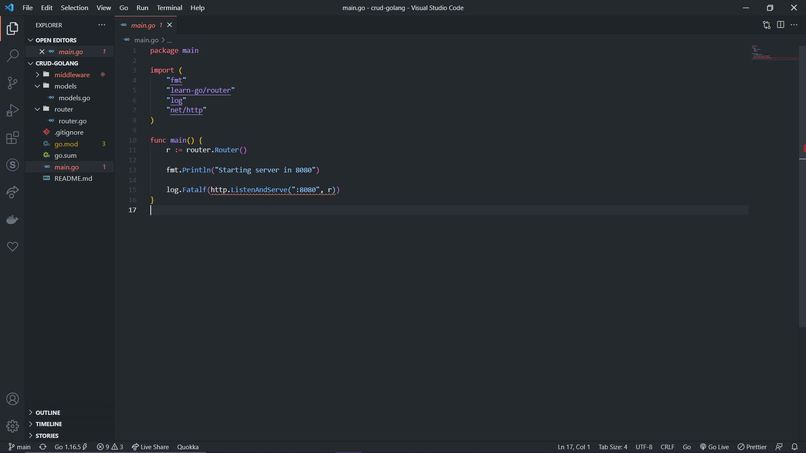The height and width of the screenshot is (453, 806).
Task: Synchronize changes from the status bar
Action: [x=43, y=447]
